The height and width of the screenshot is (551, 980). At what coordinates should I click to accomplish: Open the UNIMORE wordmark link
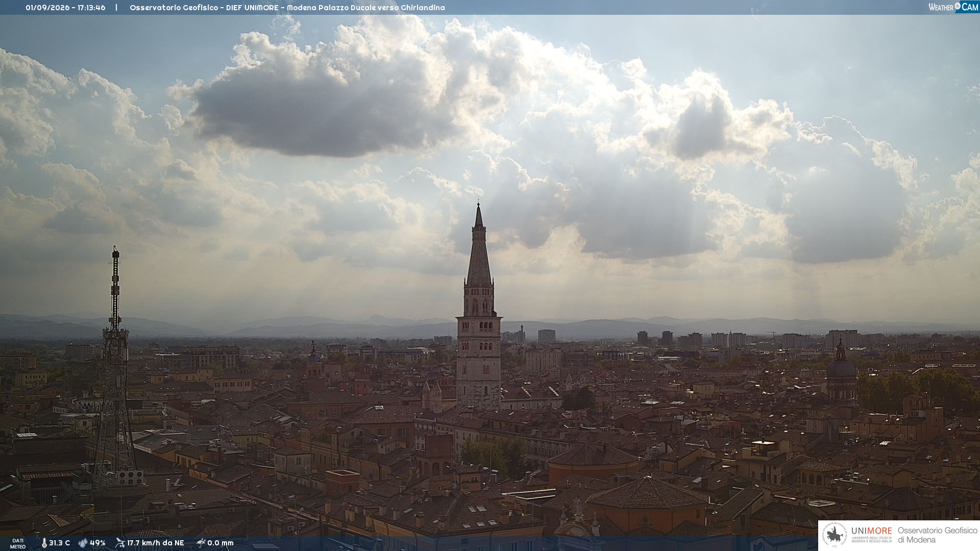(x=871, y=531)
